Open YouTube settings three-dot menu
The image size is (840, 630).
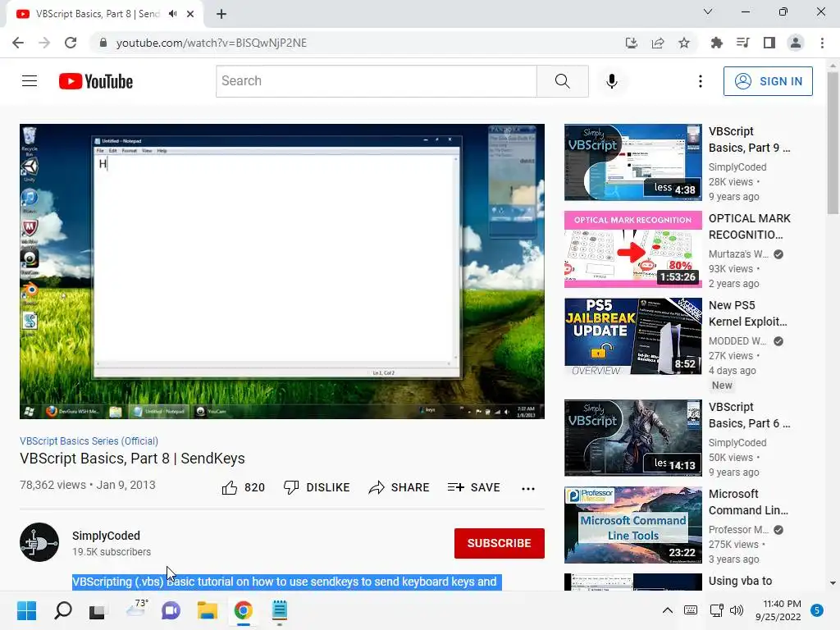pos(701,81)
